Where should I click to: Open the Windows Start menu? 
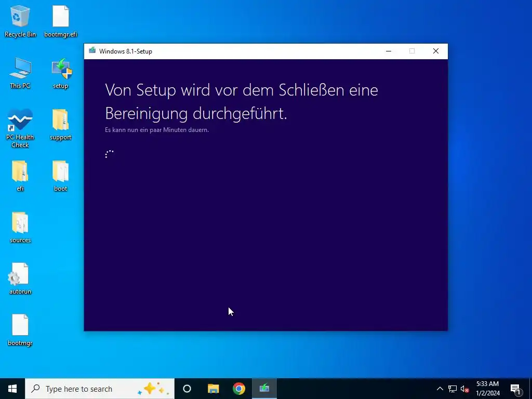(x=12, y=389)
